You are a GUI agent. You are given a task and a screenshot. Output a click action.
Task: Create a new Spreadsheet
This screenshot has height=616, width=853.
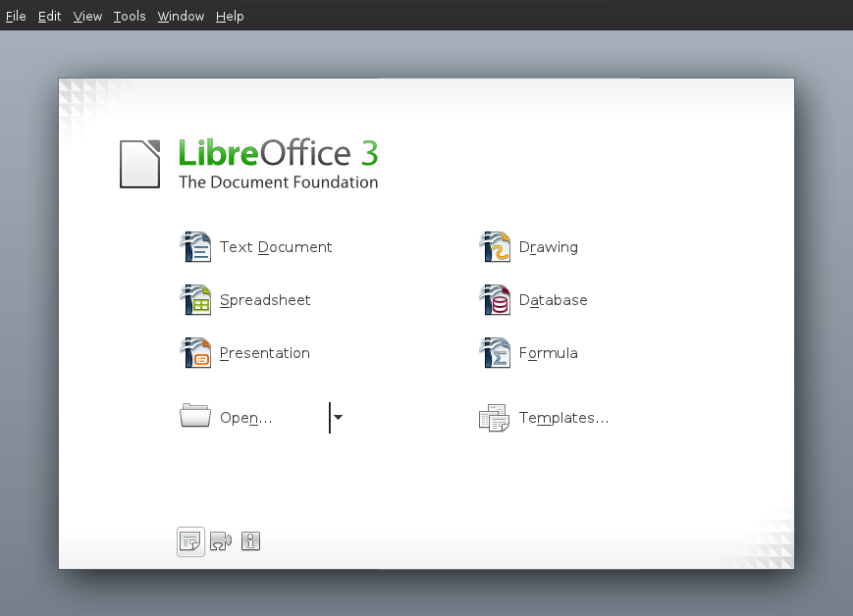pyautogui.click(x=265, y=300)
